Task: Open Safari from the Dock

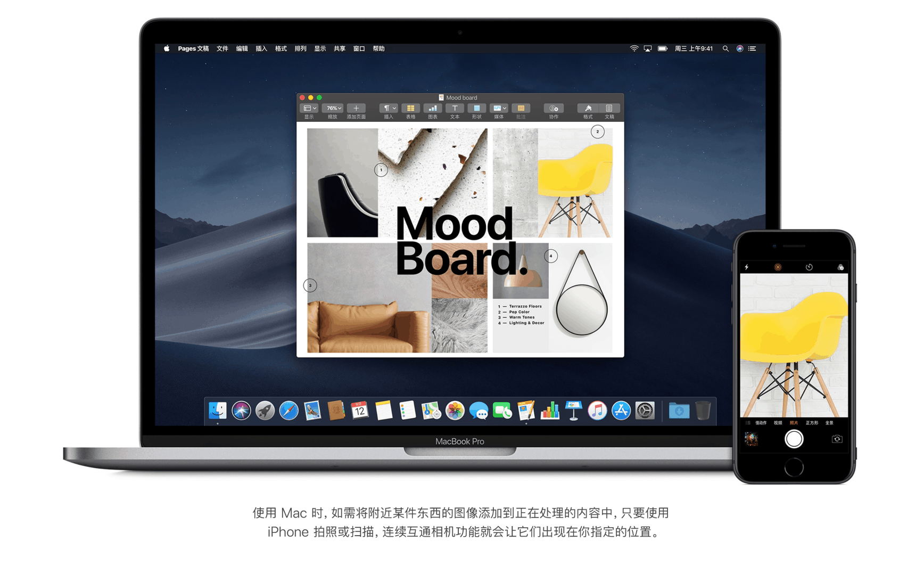Action: pos(288,411)
